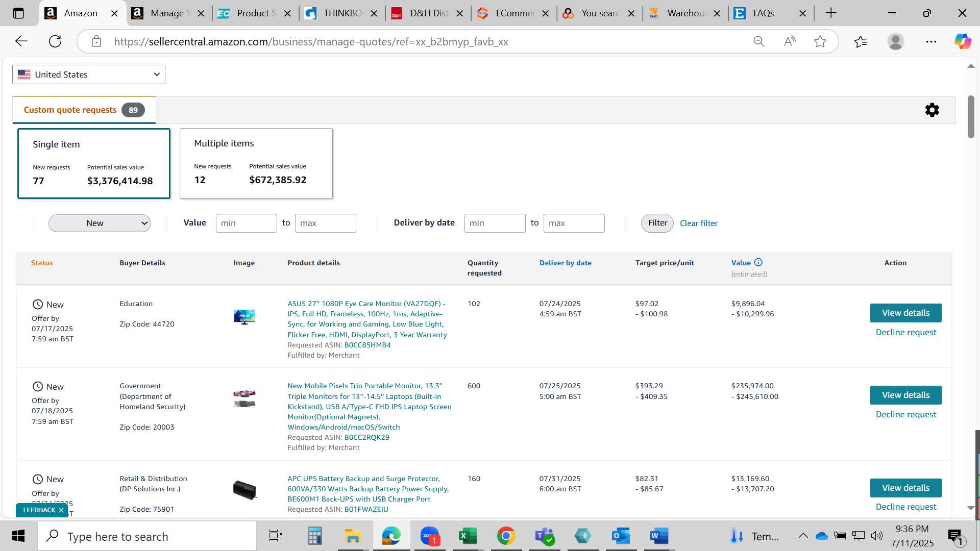Open Microsoft Edge taskbar icon
The width and height of the screenshot is (980, 551).
pyautogui.click(x=391, y=536)
